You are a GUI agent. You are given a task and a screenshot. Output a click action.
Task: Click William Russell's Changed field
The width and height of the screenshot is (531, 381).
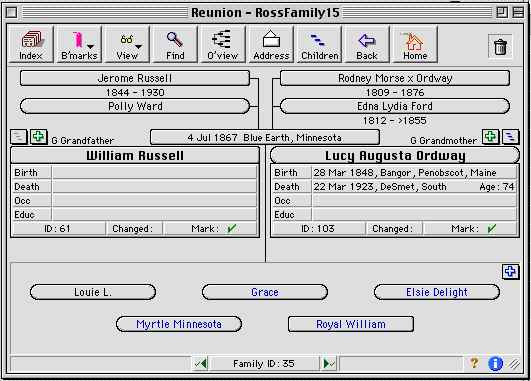134,229
